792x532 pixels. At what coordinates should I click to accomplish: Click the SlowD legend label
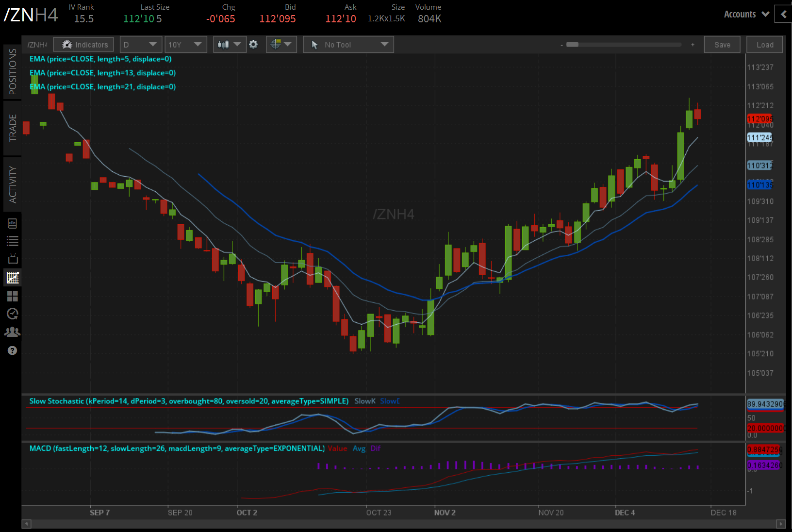[x=390, y=401]
